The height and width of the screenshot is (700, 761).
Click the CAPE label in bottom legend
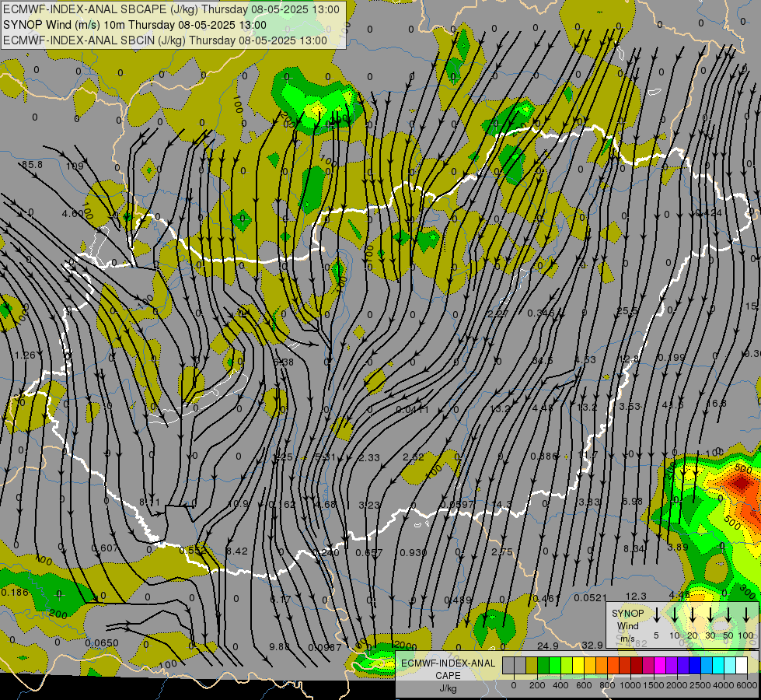[448, 676]
